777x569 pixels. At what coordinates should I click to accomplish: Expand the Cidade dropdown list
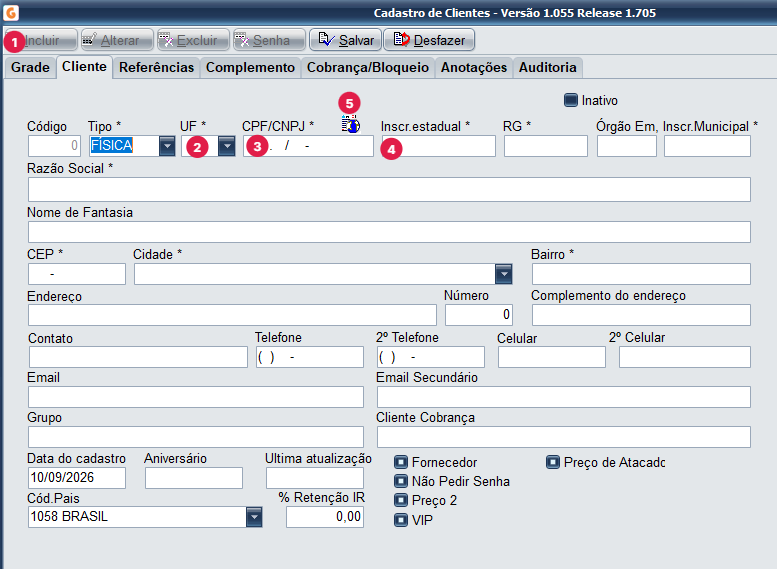(x=503, y=274)
